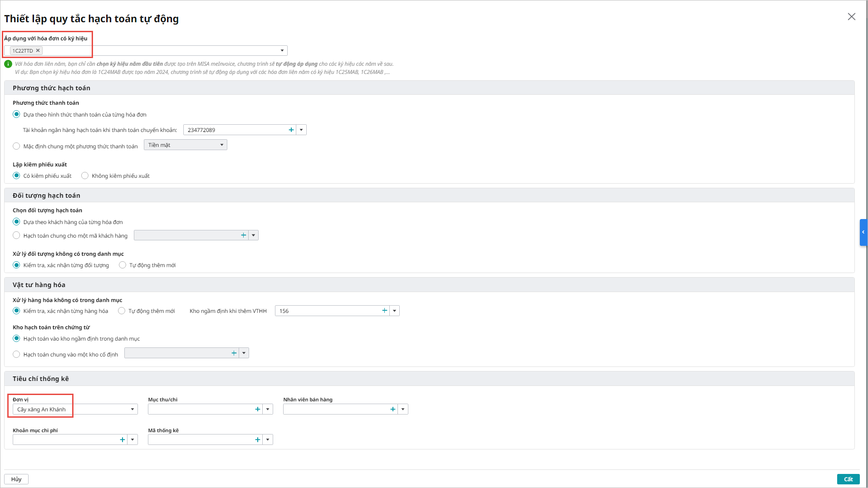The image size is (868, 488).
Task: Add new bank account with plus icon
Action: click(x=291, y=130)
